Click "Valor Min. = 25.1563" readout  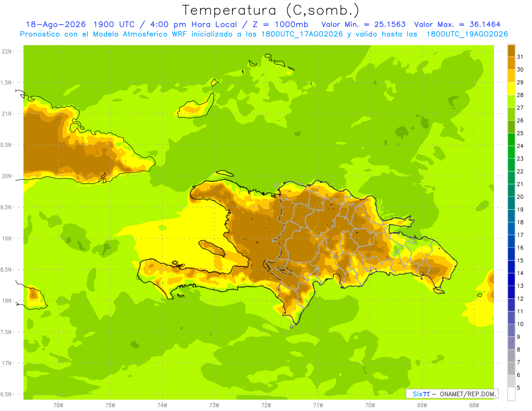(x=364, y=24)
